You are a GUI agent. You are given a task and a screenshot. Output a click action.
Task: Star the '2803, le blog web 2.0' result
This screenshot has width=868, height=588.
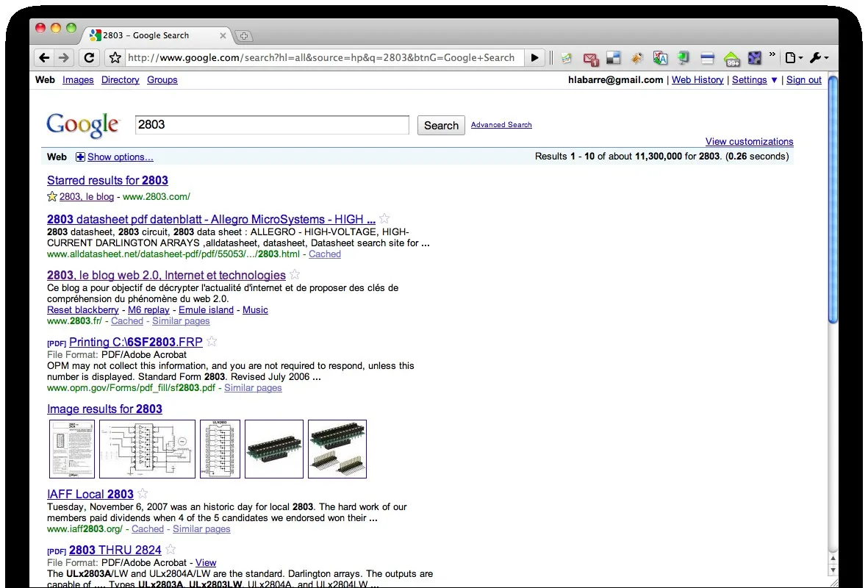tap(295, 274)
